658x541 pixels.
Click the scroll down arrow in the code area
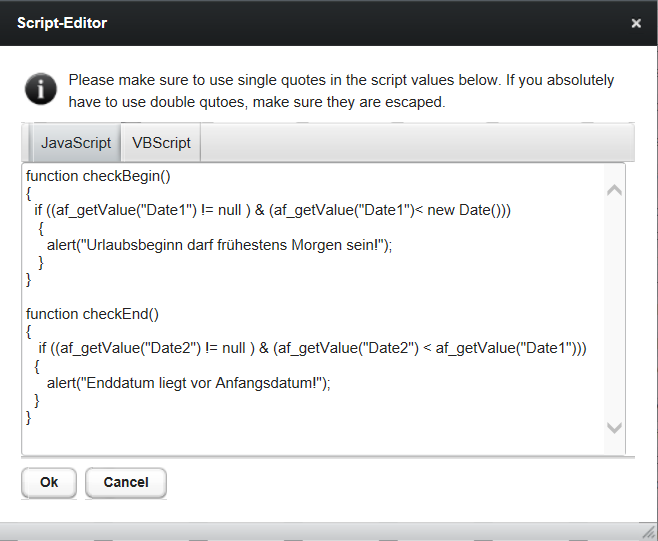click(x=614, y=428)
